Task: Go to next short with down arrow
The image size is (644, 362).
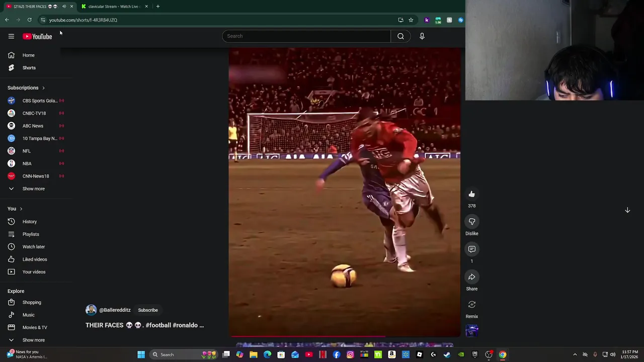Action: pyautogui.click(x=627, y=210)
